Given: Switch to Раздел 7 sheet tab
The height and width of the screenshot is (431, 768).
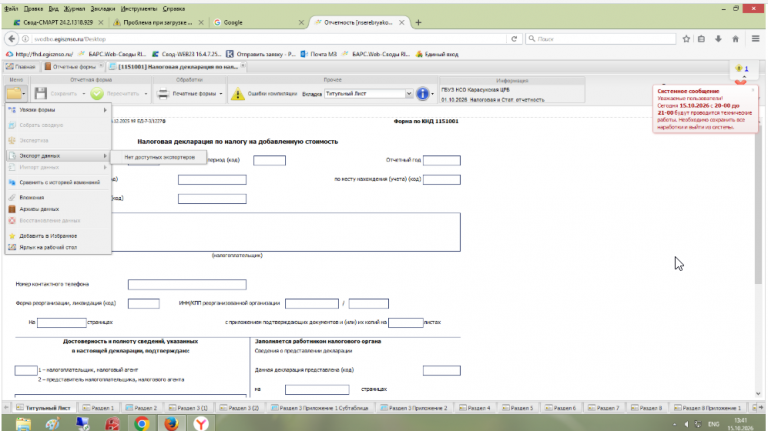Looking at the screenshot, I should click(604, 407).
